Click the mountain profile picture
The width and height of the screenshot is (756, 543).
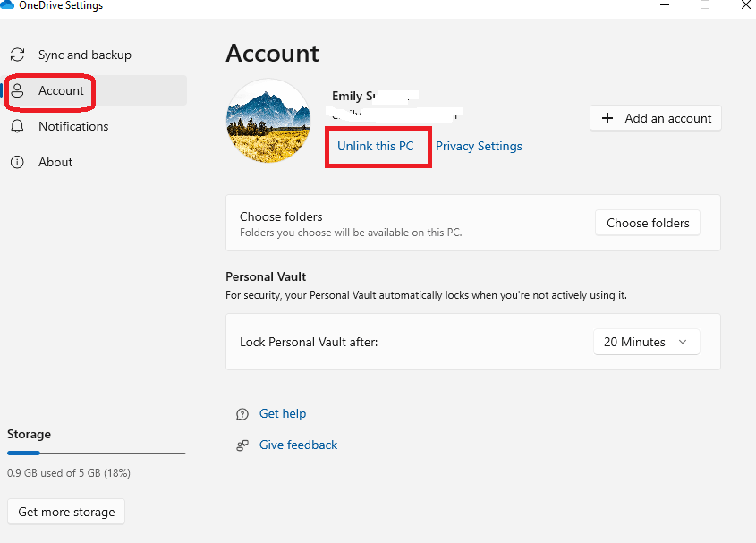coord(268,121)
